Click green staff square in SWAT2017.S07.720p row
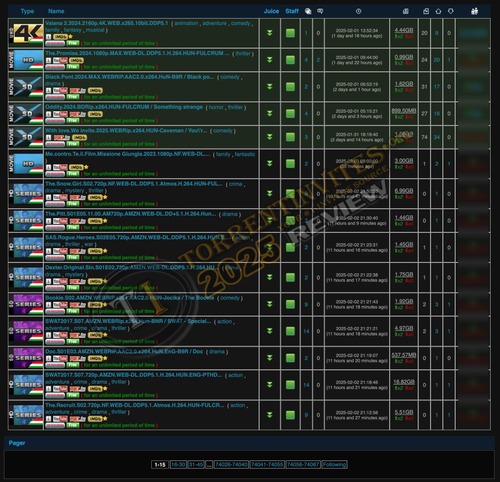The image size is (500, 482). tap(290, 385)
